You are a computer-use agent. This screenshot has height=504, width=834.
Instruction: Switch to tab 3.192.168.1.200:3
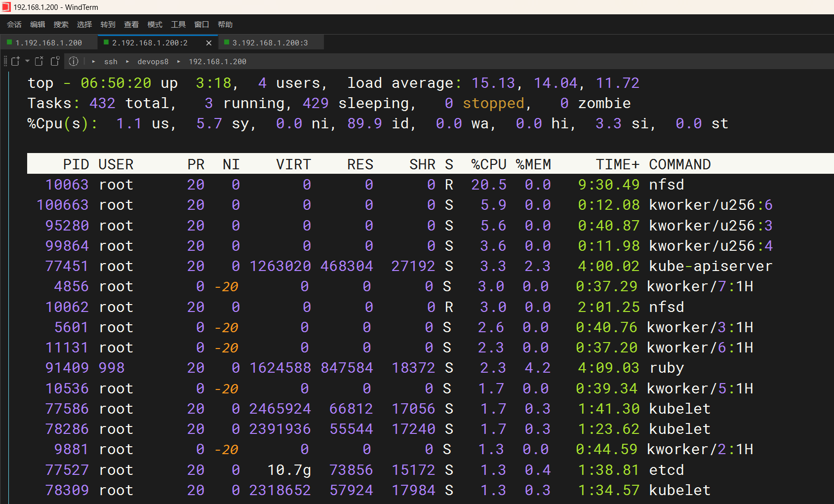tap(270, 43)
